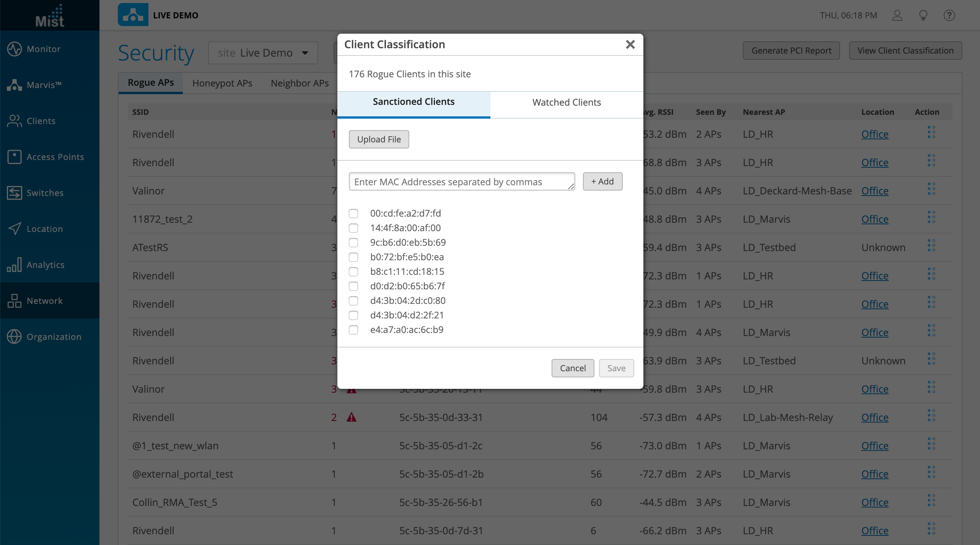Viewport: 980px width, 545px height.
Task: Open the Clients section icon
Action: pos(15,121)
